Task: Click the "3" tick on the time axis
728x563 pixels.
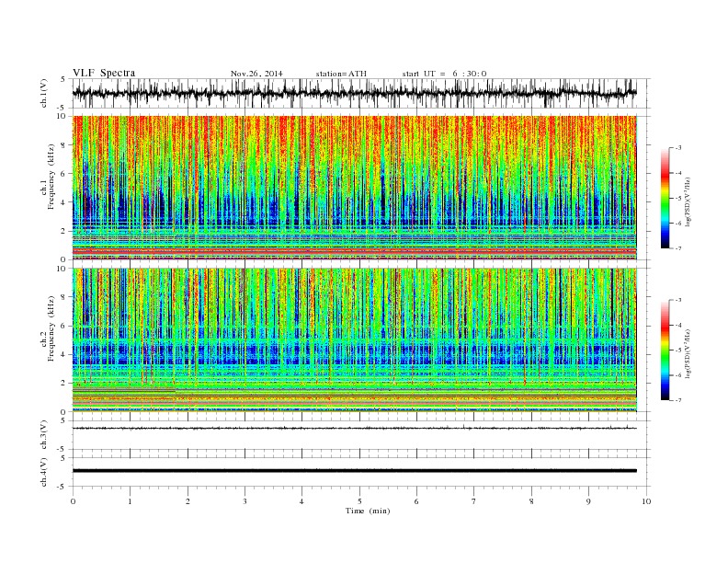Action: (245, 501)
